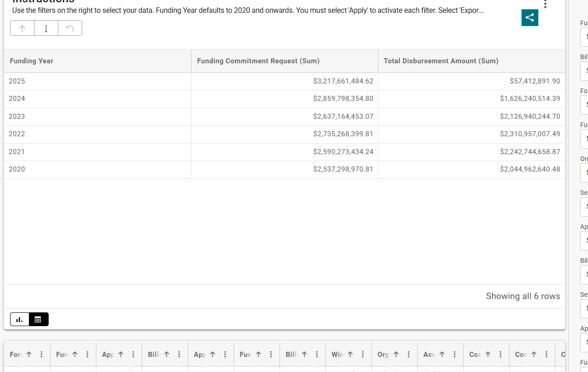
Task: Open options menu for the Win column
Action: [363, 355]
